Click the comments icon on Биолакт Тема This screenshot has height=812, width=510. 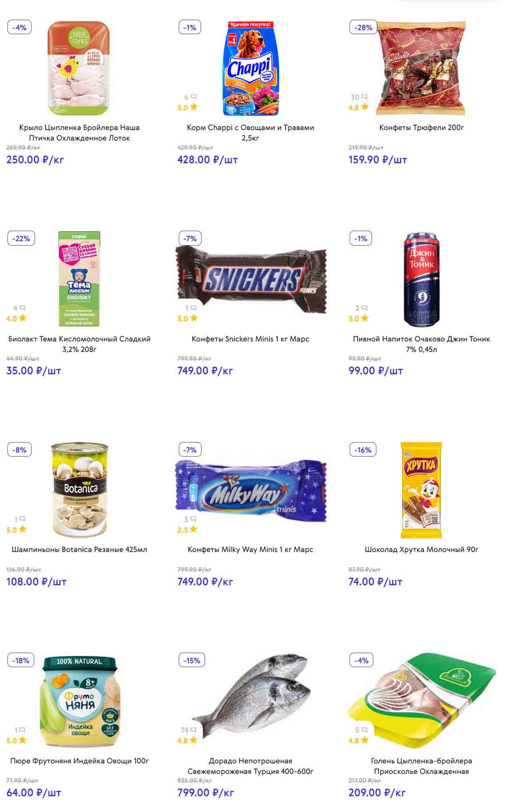pyautogui.click(x=22, y=308)
